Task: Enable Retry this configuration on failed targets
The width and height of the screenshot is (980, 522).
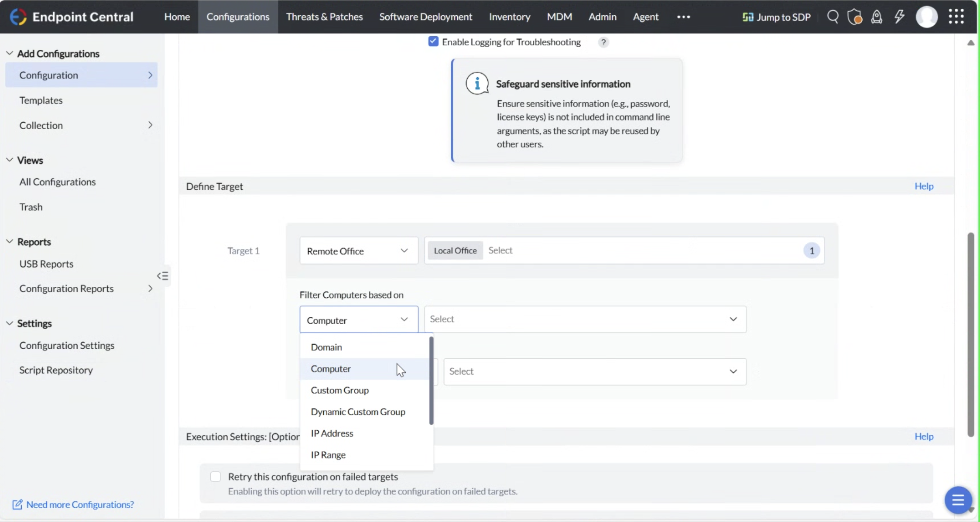Action: pos(216,477)
